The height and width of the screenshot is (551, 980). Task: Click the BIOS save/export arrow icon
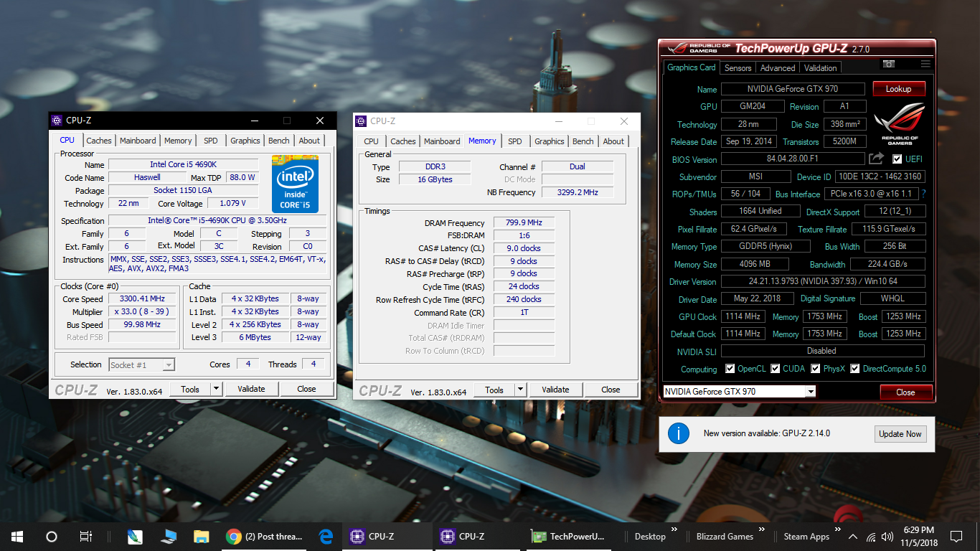(876, 159)
